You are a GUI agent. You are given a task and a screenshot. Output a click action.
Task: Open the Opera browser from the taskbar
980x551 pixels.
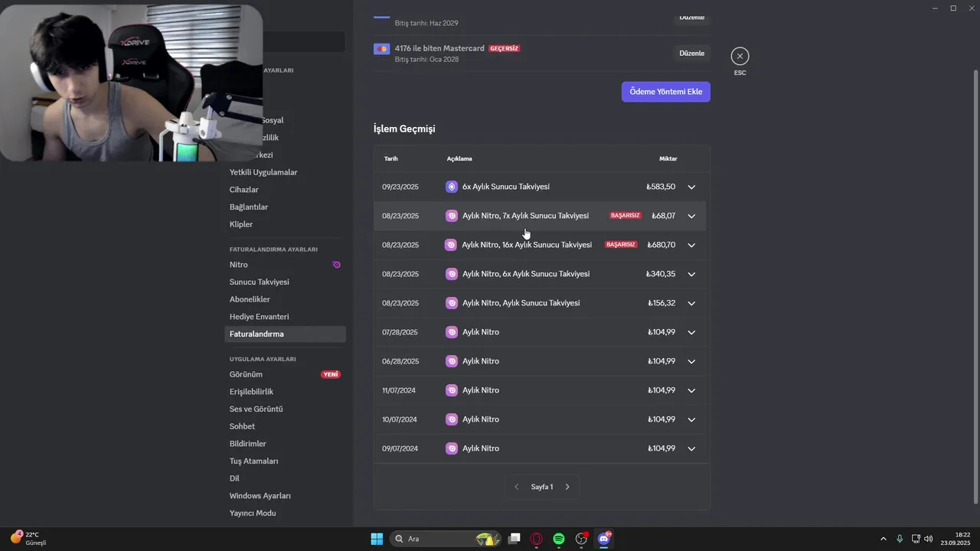coord(537,539)
